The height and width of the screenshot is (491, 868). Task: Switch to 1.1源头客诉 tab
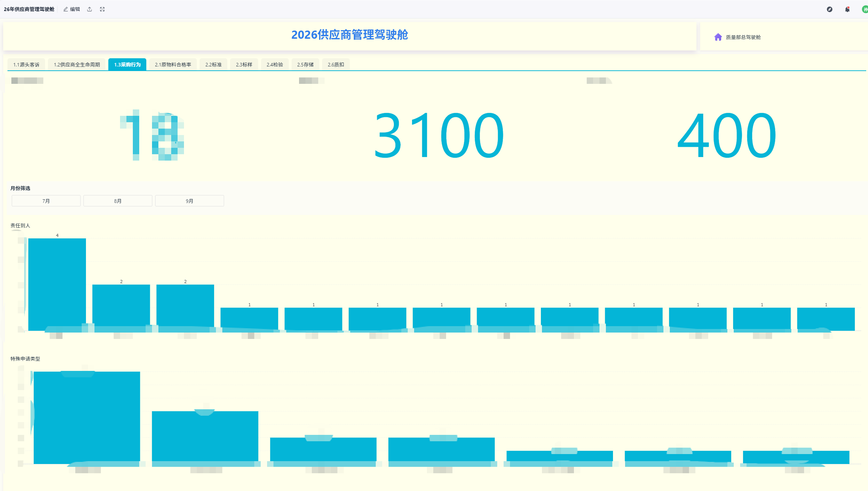coord(26,65)
